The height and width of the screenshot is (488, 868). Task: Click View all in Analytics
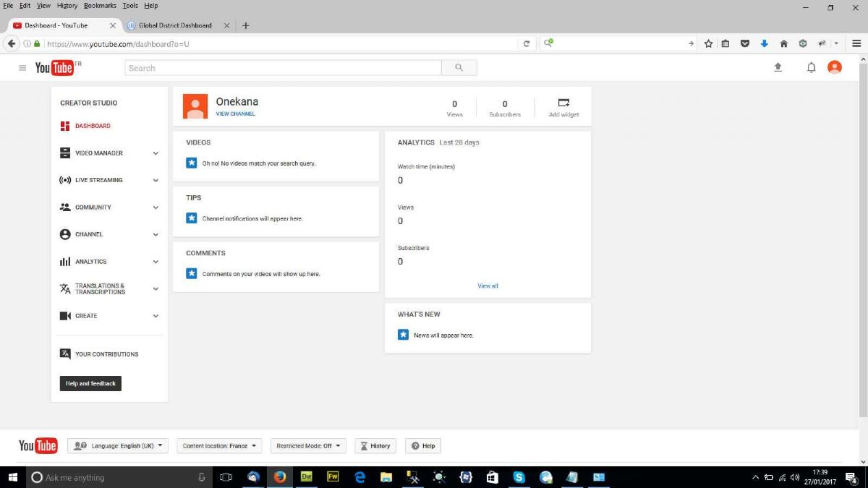tap(488, 286)
